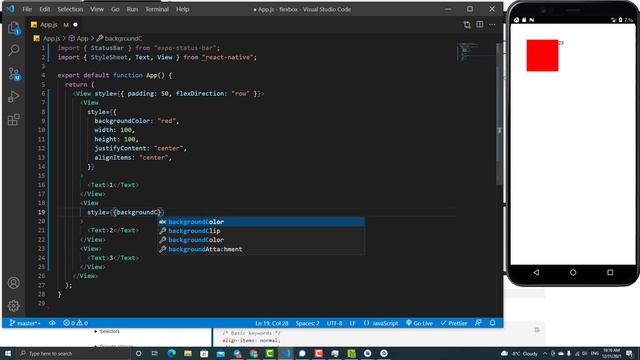Click the feedback icon in status bar
640x360 pixels.
tap(478, 323)
